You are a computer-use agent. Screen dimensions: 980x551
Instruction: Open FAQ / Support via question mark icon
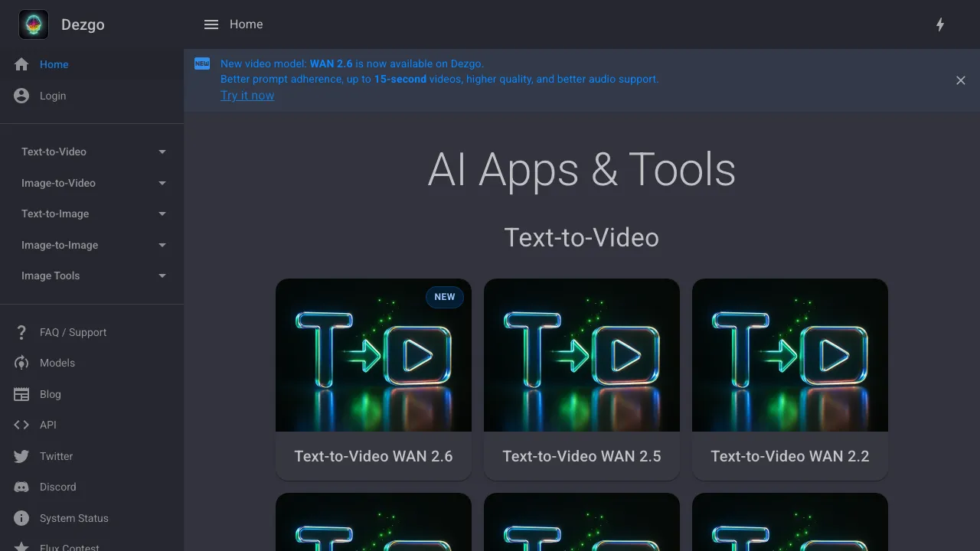[21, 331]
